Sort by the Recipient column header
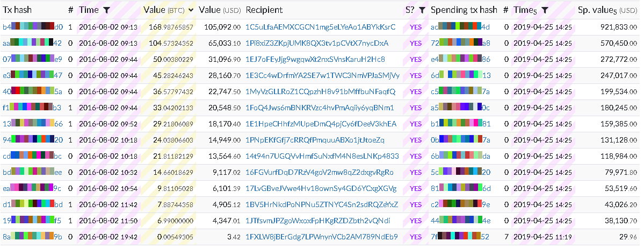Screen dimensions: 644x248 click(264, 10)
